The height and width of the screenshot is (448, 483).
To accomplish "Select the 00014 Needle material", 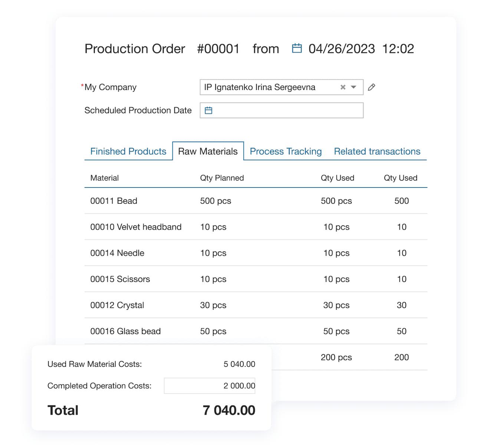I will (x=117, y=253).
